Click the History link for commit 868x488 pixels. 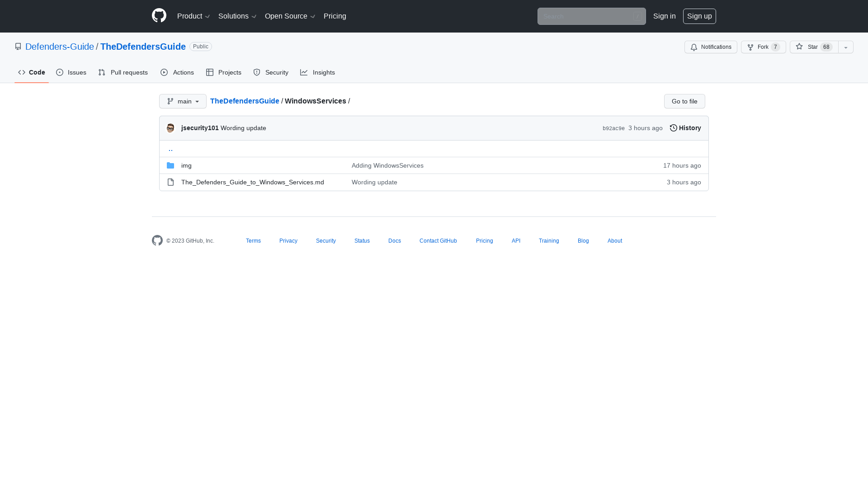(x=685, y=127)
